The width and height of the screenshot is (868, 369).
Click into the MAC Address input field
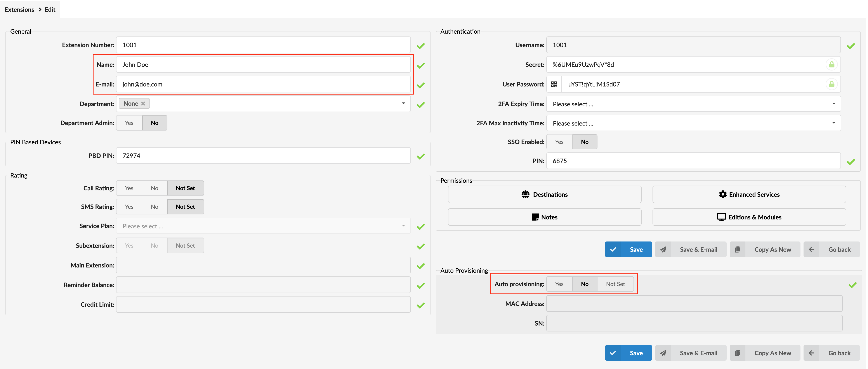[x=694, y=303]
